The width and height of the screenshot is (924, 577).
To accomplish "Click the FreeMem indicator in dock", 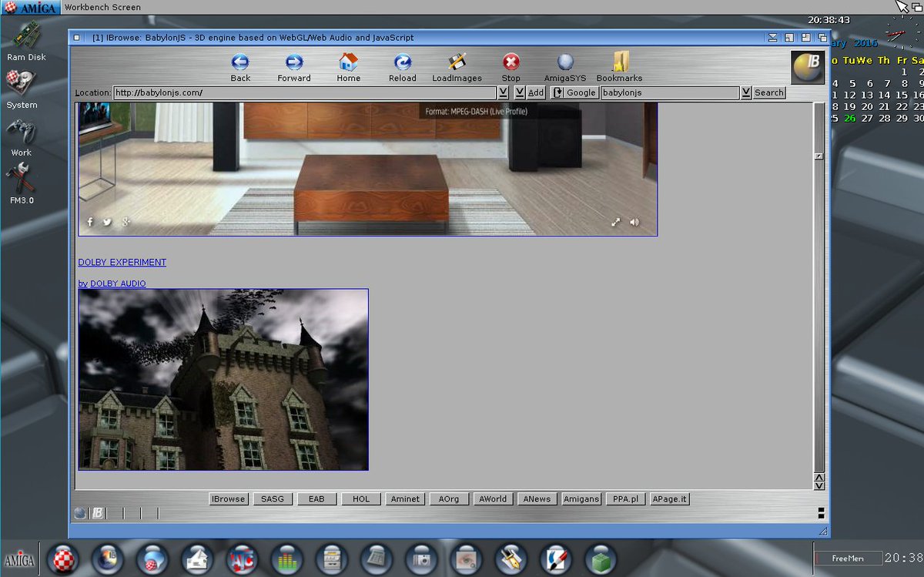I will [x=847, y=559].
